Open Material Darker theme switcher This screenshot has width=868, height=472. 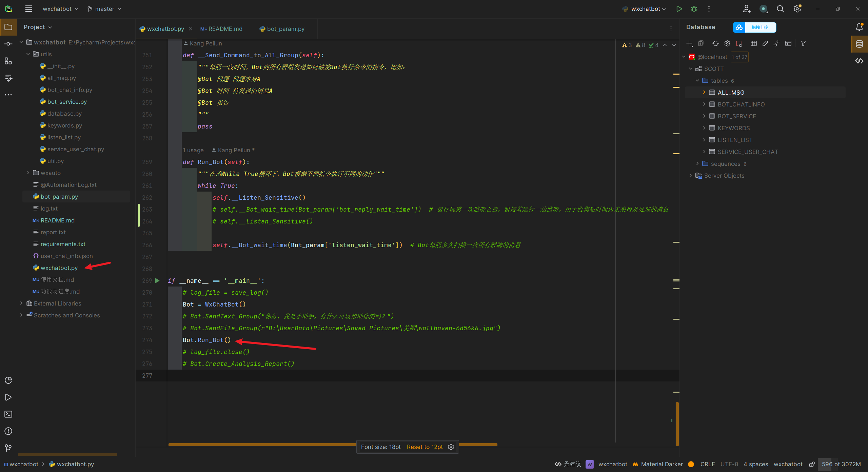(658, 464)
